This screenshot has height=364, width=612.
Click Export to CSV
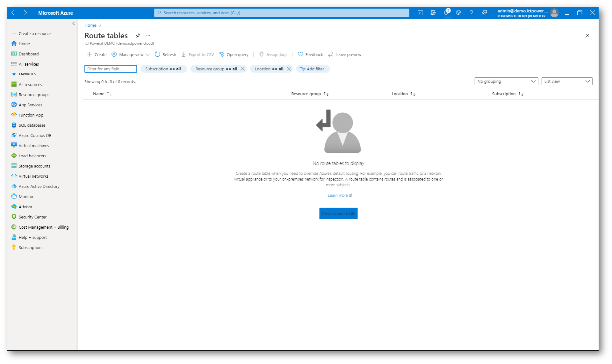[198, 54]
